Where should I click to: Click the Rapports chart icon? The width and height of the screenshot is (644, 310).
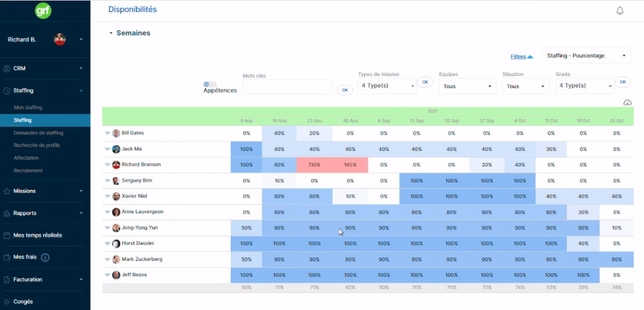click(6, 213)
